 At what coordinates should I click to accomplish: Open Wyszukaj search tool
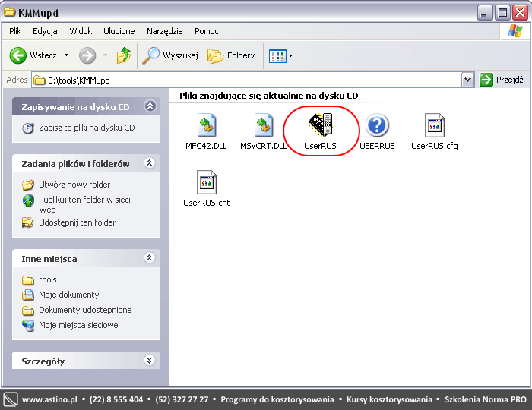tap(170, 55)
